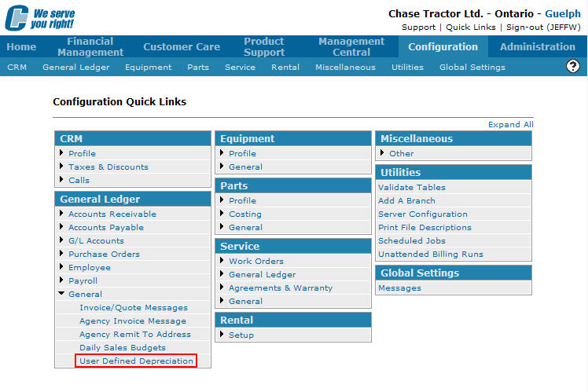Open Invoice/Quote Messages link
588x392 pixels.
click(134, 307)
